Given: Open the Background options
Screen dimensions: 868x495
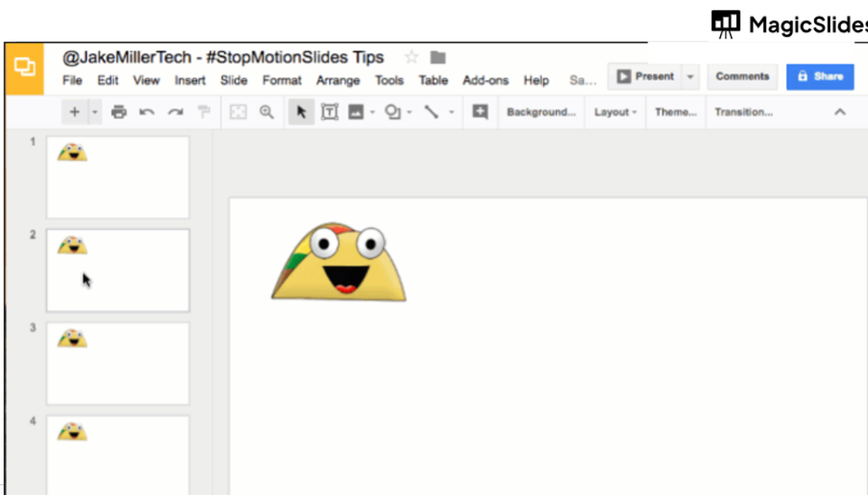Looking at the screenshot, I should [541, 112].
